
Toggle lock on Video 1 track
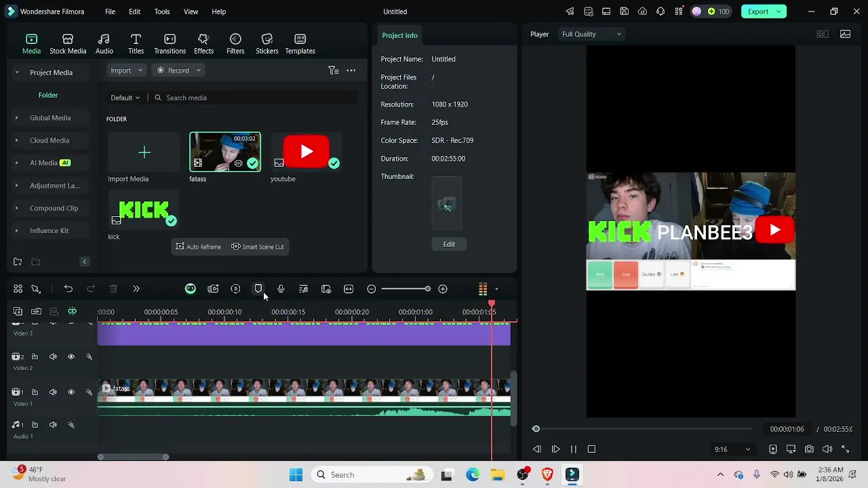coord(35,392)
